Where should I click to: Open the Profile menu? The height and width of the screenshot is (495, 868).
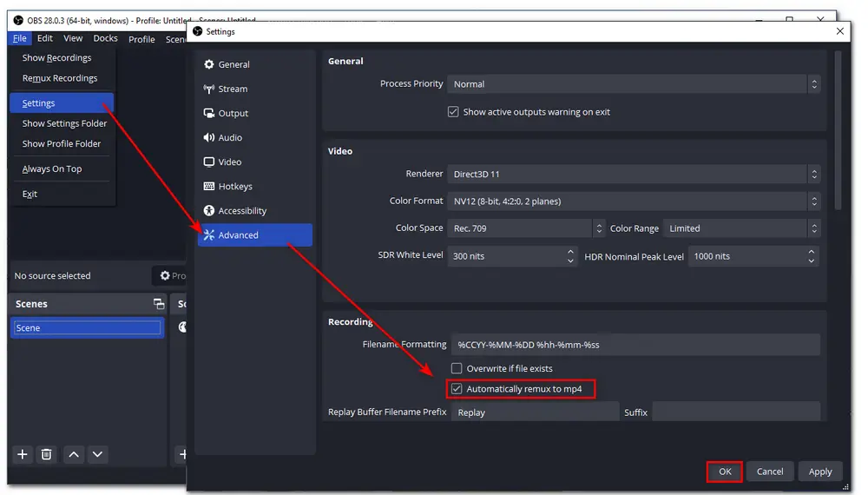click(141, 39)
